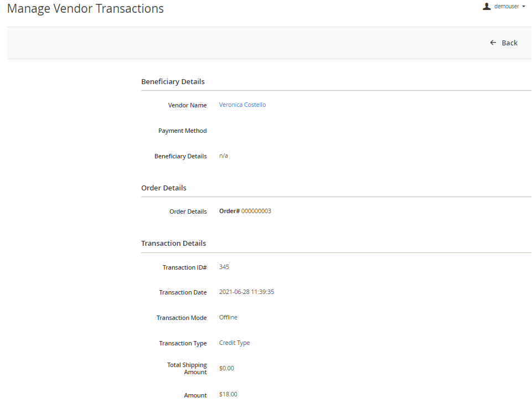
Task: Expand the caret arrow next to demouser
Action: [x=524, y=7]
